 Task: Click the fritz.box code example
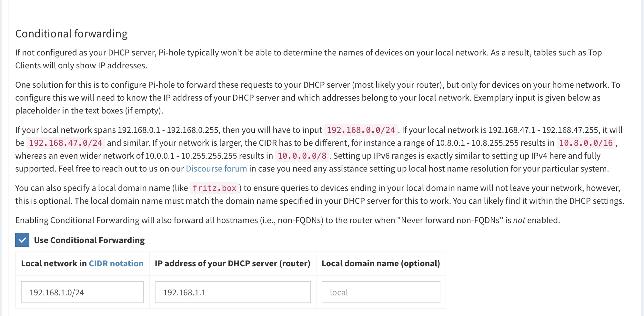pos(215,188)
